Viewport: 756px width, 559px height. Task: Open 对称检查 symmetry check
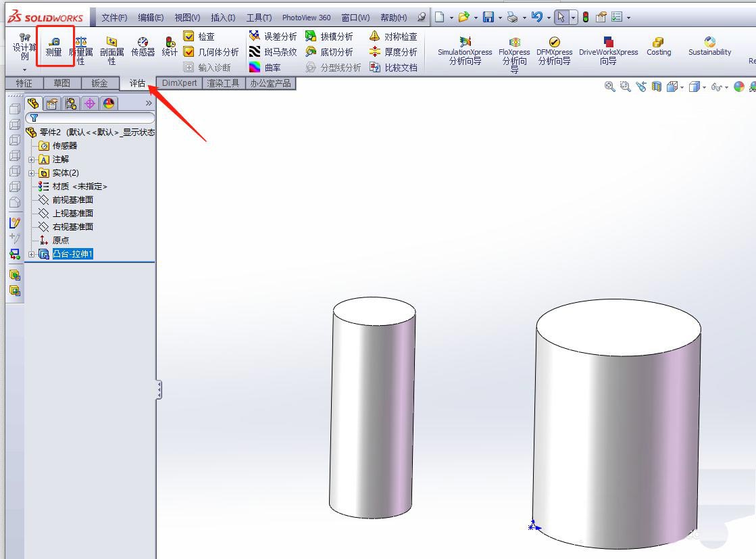(393, 37)
